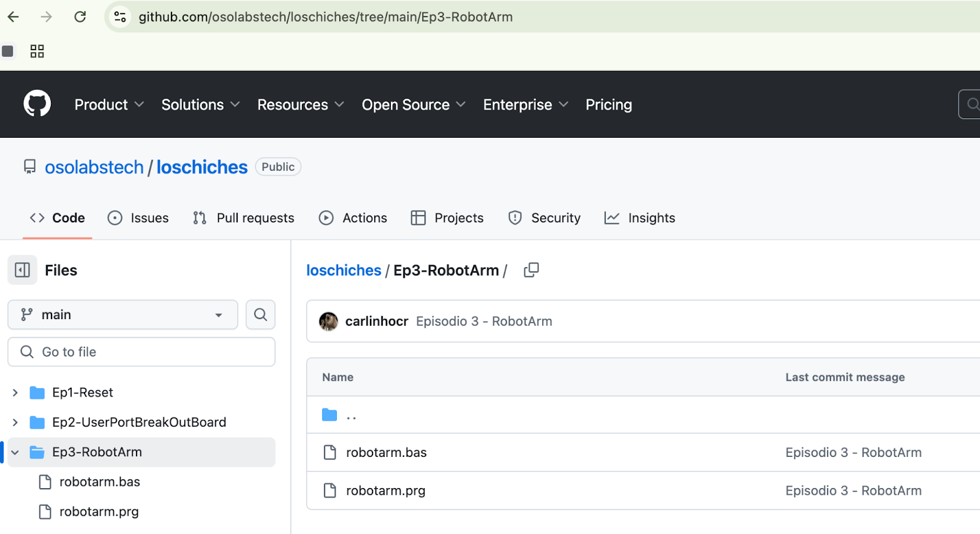This screenshot has width=980, height=534.
Task: Open the latest commit message beside carlinhocr
Action: click(x=484, y=322)
